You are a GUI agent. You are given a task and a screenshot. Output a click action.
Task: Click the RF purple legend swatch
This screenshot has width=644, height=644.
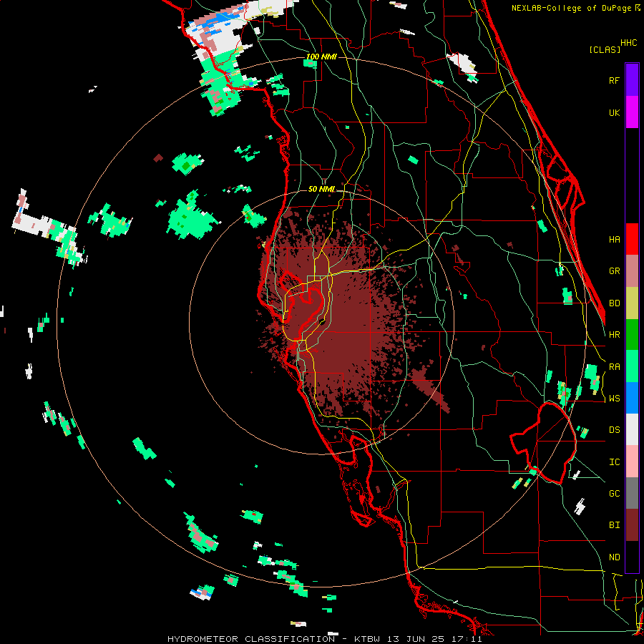coord(632,80)
